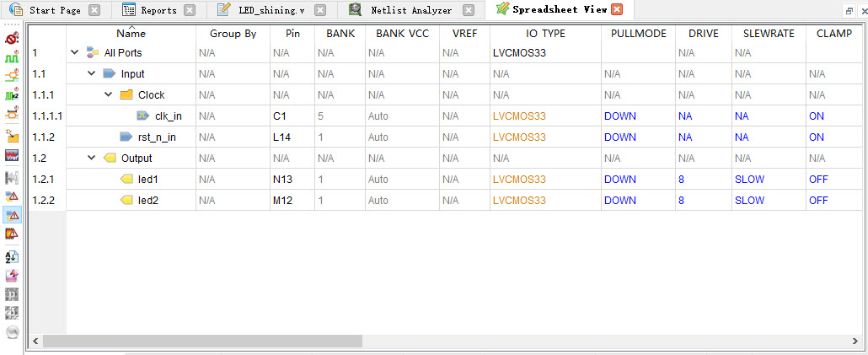Open the LED_shining.v tab

271,10
